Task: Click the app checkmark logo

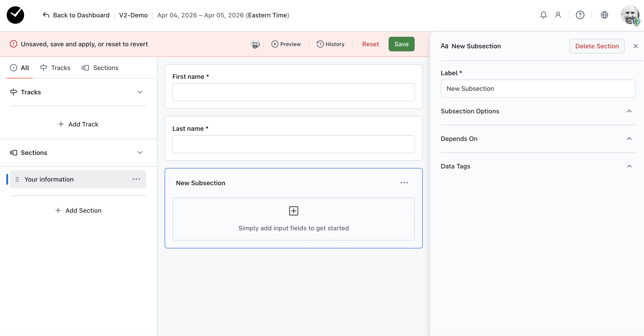Action: pos(16,15)
